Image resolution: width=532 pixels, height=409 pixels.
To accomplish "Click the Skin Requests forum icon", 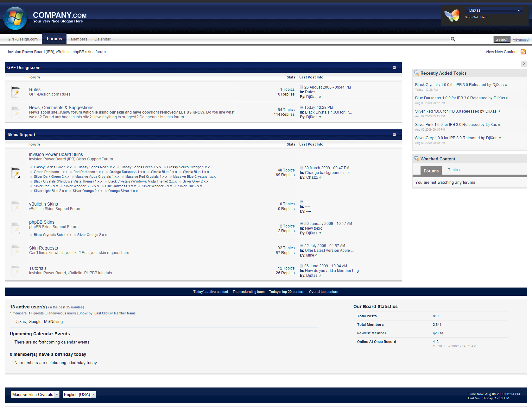I will (16, 250).
